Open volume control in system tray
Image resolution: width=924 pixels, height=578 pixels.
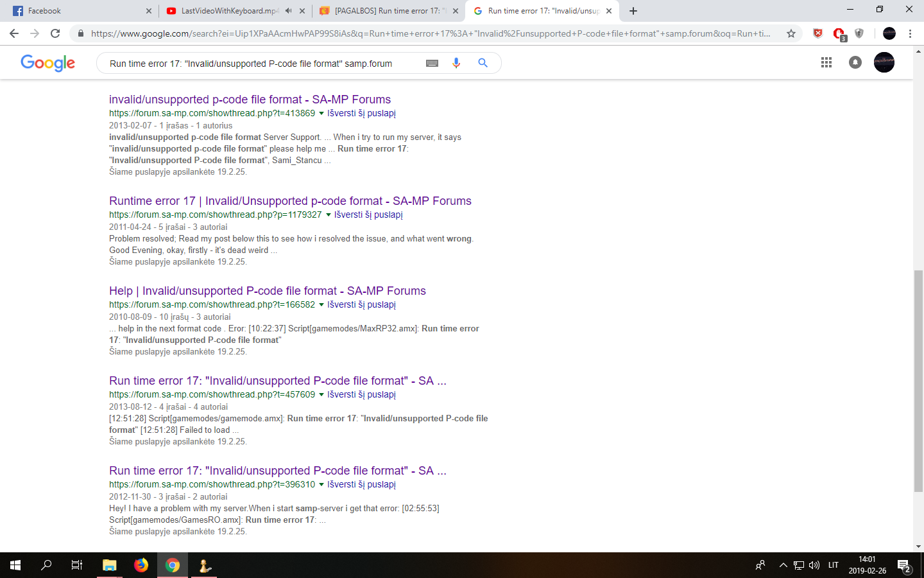[814, 565]
